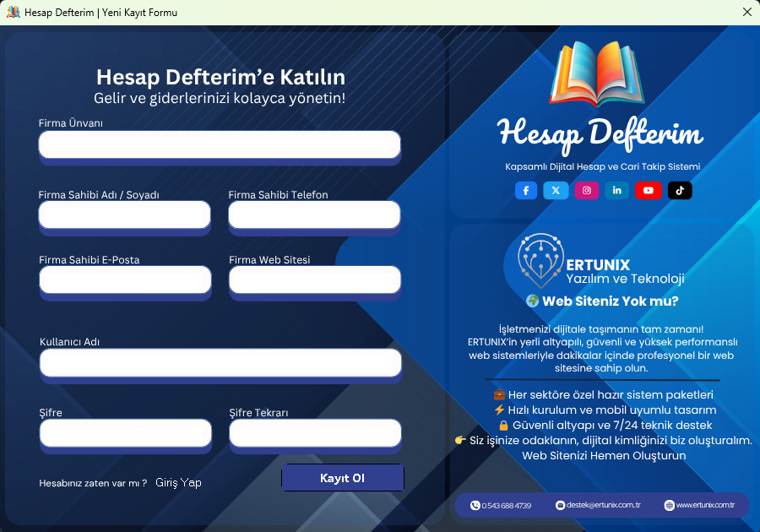This screenshot has height=532, width=760.
Task: Click the Şifre Tekrarı password field
Action: (315, 433)
